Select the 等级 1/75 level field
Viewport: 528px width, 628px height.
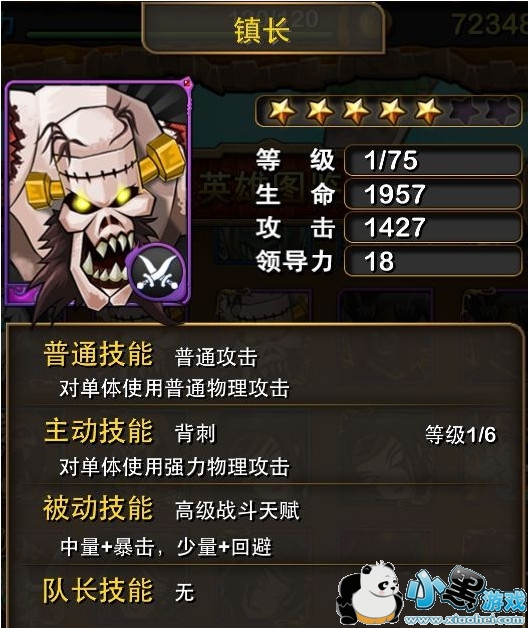[433, 160]
